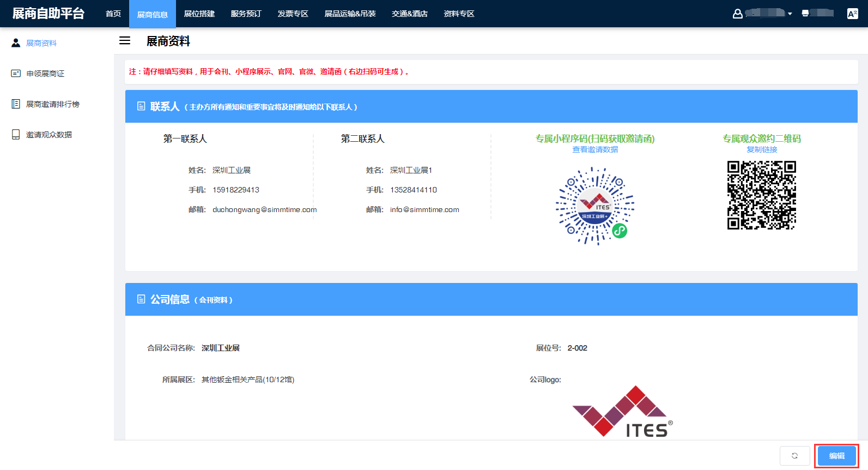The image size is (868, 470).
Task: Expand the user account dropdown arrow
Action: tap(790, 14)
